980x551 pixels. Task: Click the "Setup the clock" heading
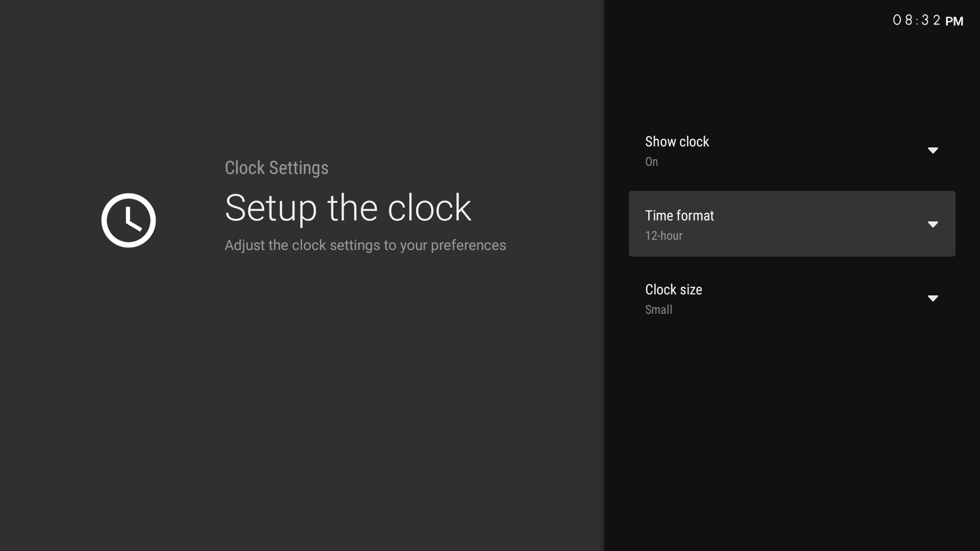pos(348,208)
